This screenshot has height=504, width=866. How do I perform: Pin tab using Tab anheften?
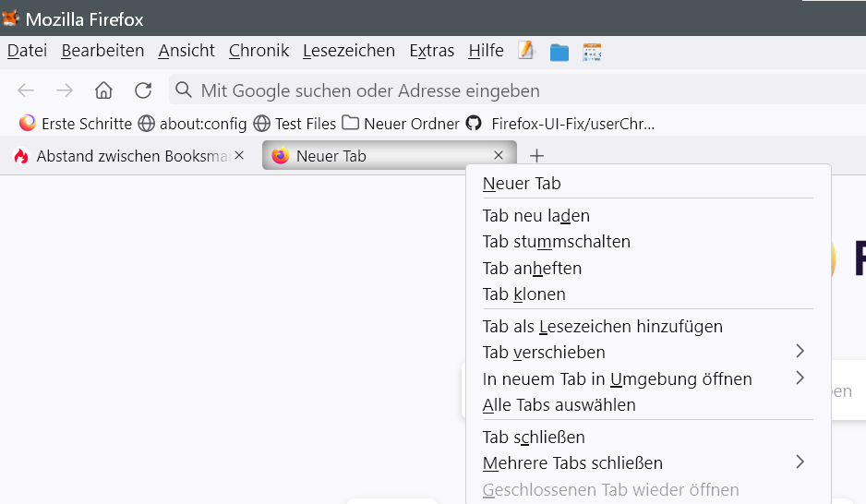tap(532, 269)
